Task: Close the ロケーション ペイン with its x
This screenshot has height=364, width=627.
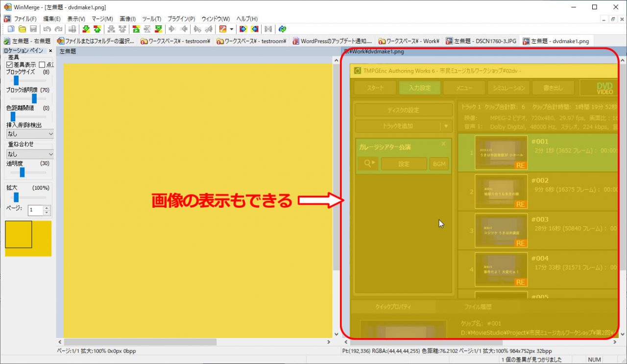Action: pos(50,50)
